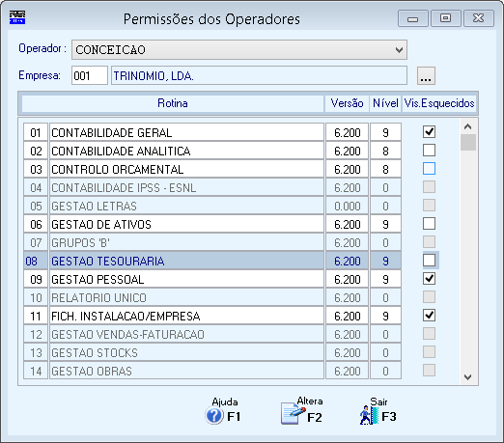Click the Nível column header
This screenshot has height=443, width=504.
tap(385, 103)
